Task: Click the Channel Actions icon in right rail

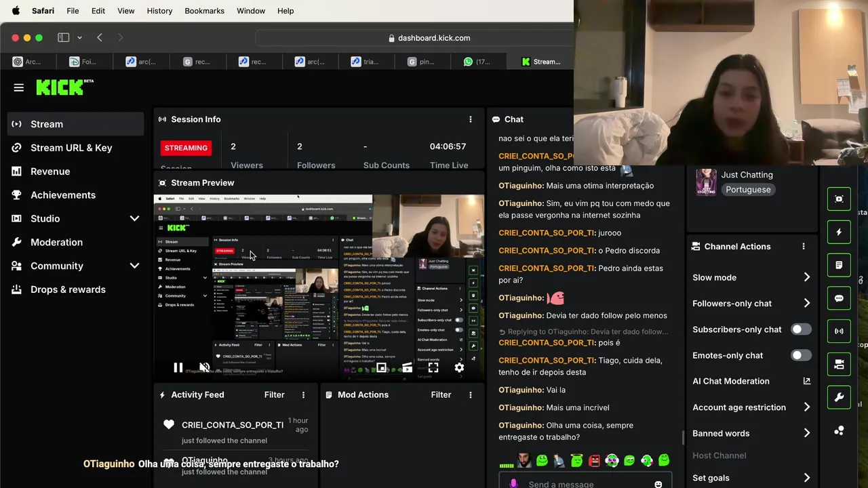Action: (x=839, y=365)
